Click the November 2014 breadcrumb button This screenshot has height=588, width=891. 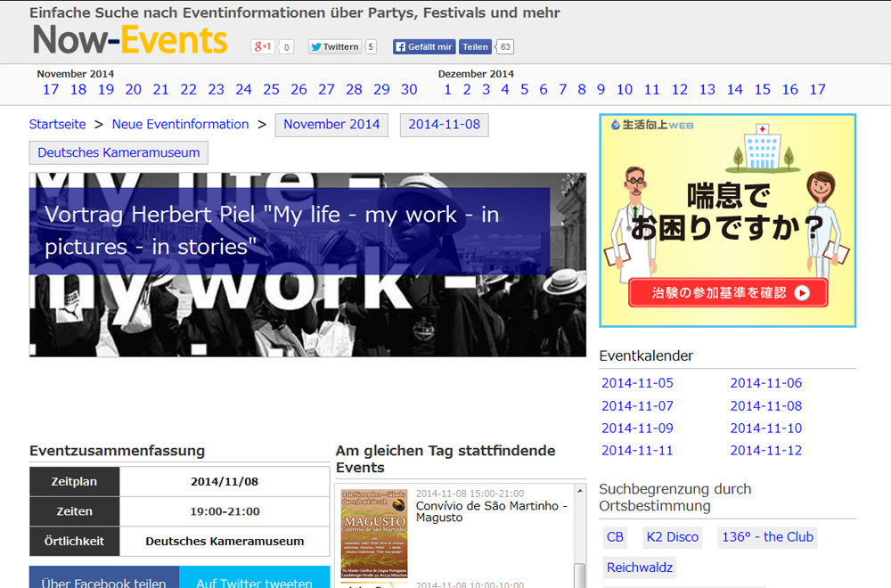pos(331,125)
